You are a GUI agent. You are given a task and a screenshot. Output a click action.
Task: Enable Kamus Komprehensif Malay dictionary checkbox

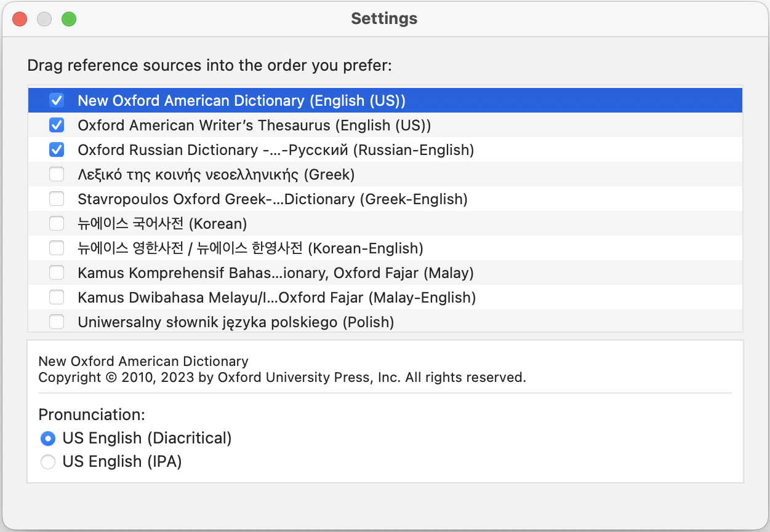[57, 272]
